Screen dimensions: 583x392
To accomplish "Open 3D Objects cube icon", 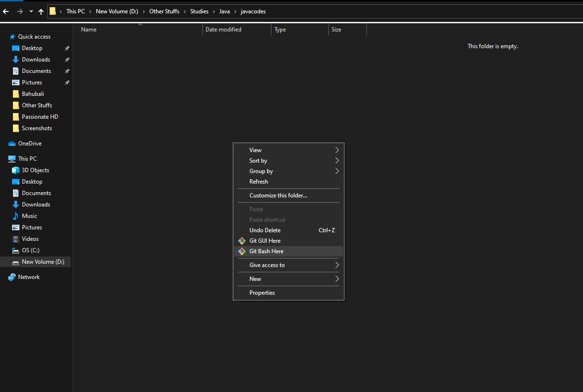I will pos(16,170).
